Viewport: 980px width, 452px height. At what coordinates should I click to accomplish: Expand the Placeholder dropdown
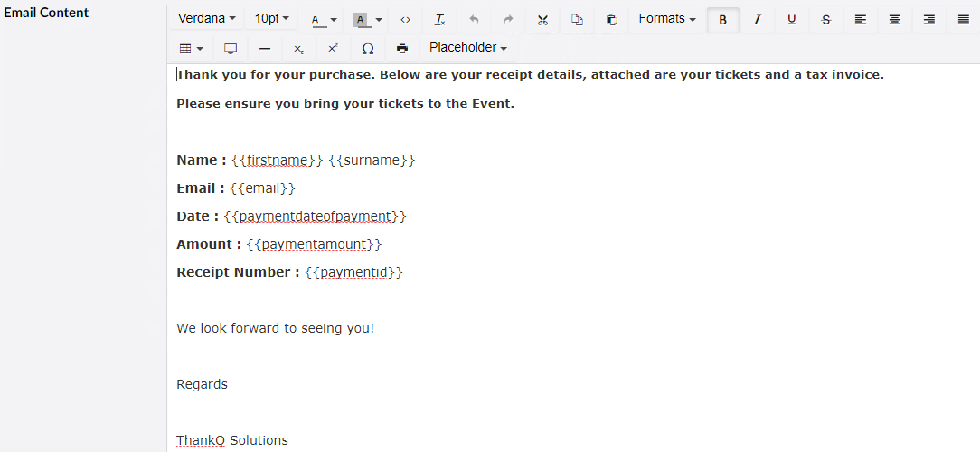[467, 48]
